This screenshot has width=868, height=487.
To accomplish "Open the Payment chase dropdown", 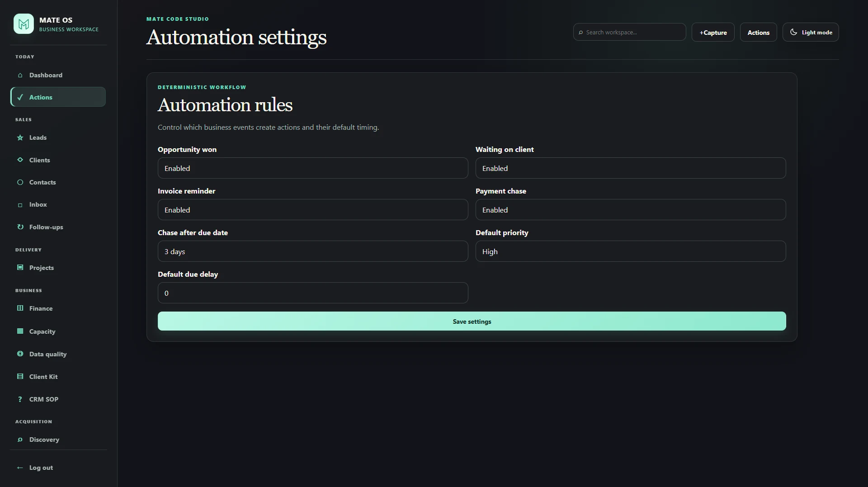I will tap(631, 210).
